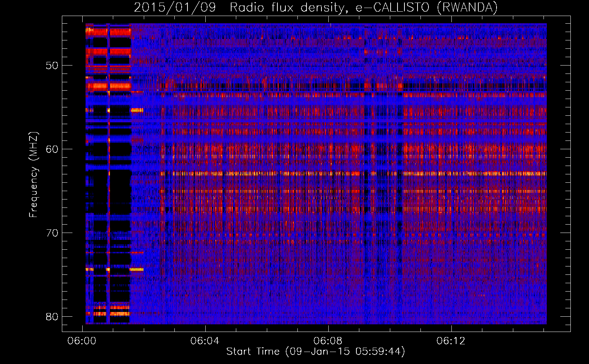Click the 50 MHz frequency tick label
Viewport: 589px width, 364px height.
click(52, 66)
